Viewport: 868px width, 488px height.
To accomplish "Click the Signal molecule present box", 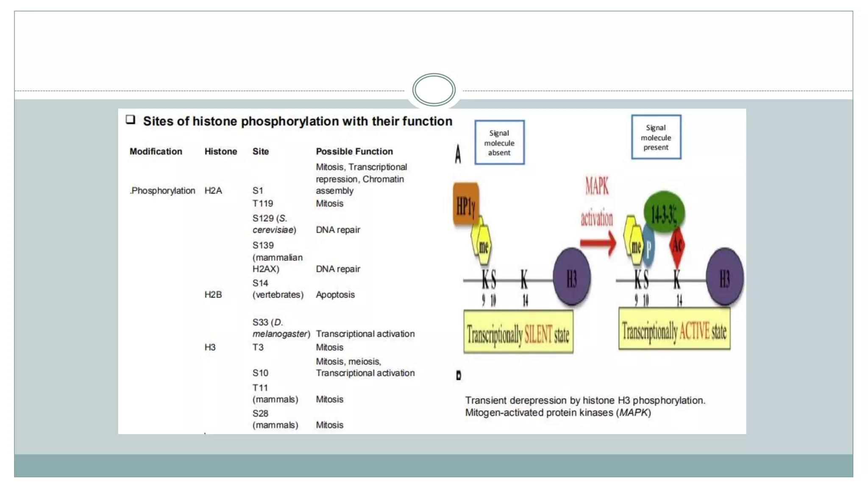I will (656, 137).
